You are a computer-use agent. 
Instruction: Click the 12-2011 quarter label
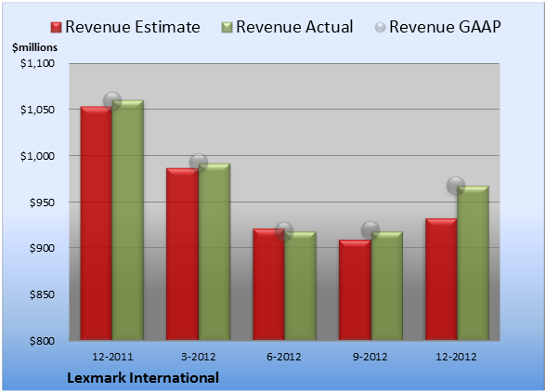112,357
